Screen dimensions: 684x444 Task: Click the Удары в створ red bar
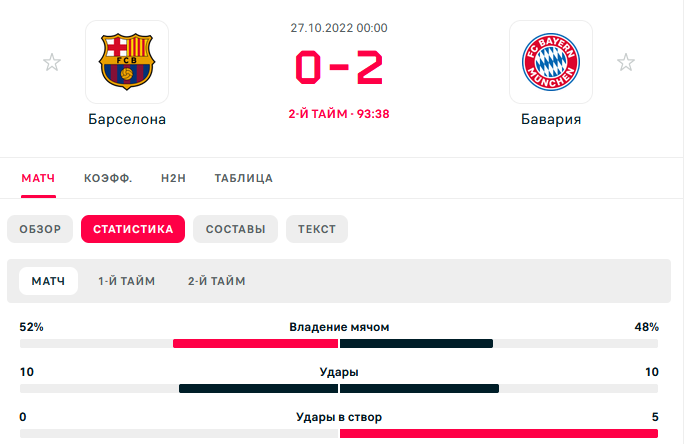pyautogui.click(x=499, y=434)
